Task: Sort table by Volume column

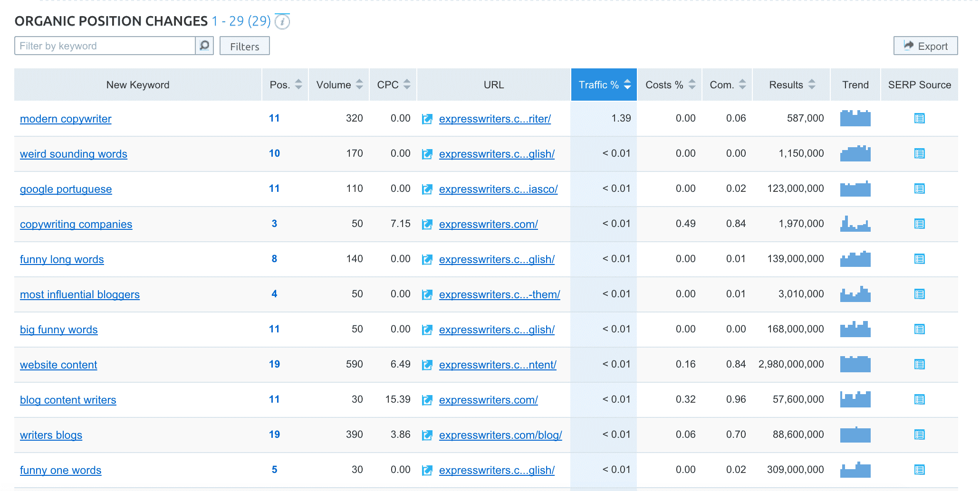Action: point(339,85)
